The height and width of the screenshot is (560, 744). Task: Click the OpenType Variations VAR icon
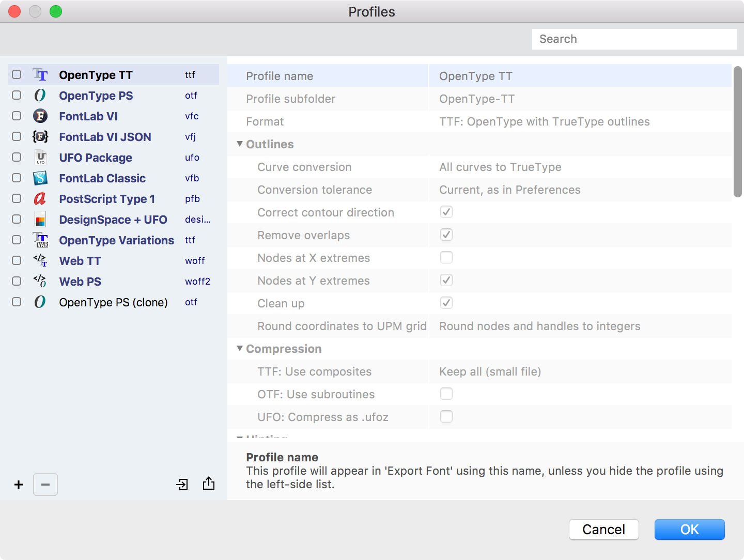(x=40, y=240)
